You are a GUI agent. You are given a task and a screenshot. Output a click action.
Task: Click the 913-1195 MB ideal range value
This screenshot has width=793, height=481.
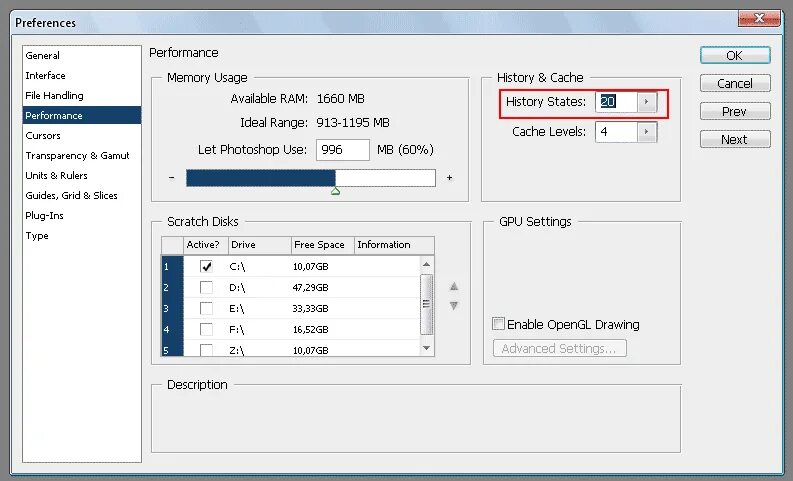pyautogui.click(x=353, y=122)
